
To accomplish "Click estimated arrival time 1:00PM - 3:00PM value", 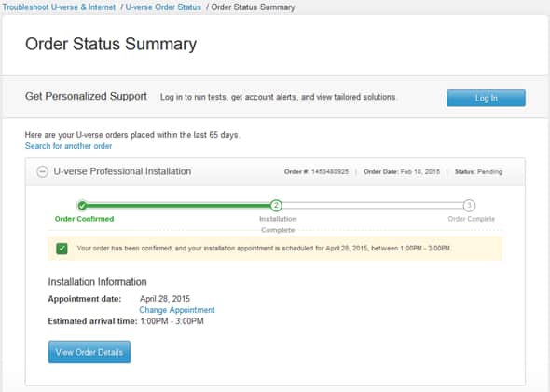I will [x=172, y=321].
